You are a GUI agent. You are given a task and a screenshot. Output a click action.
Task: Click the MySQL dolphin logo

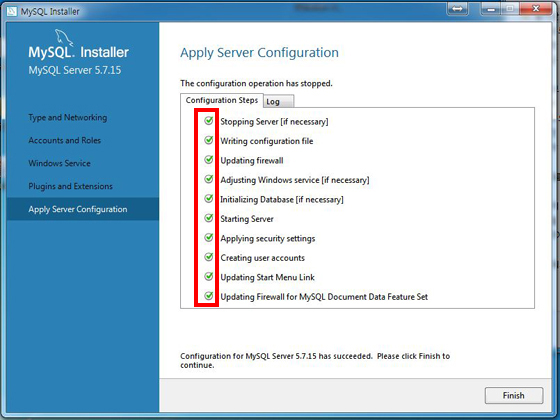point(64,38)
